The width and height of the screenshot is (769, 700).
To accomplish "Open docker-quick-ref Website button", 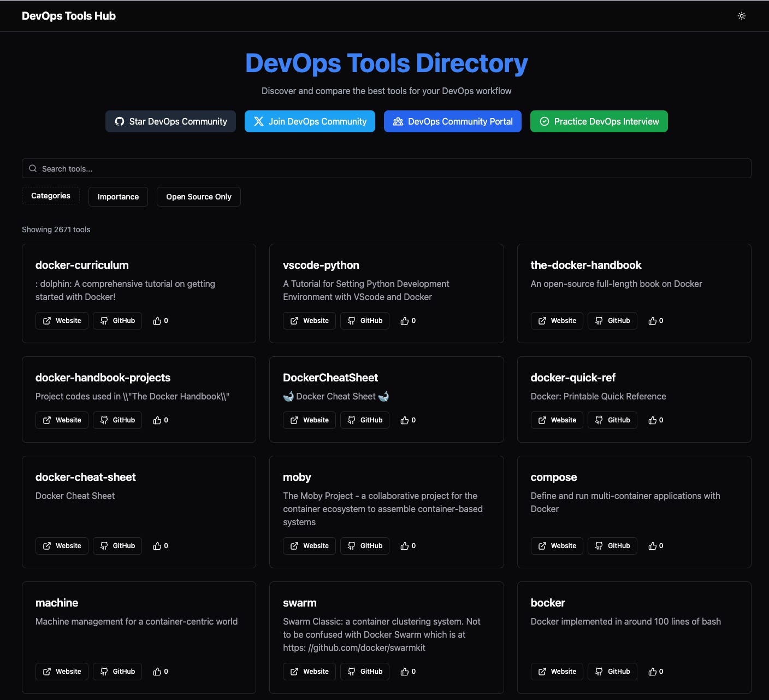I will point(557,420).
